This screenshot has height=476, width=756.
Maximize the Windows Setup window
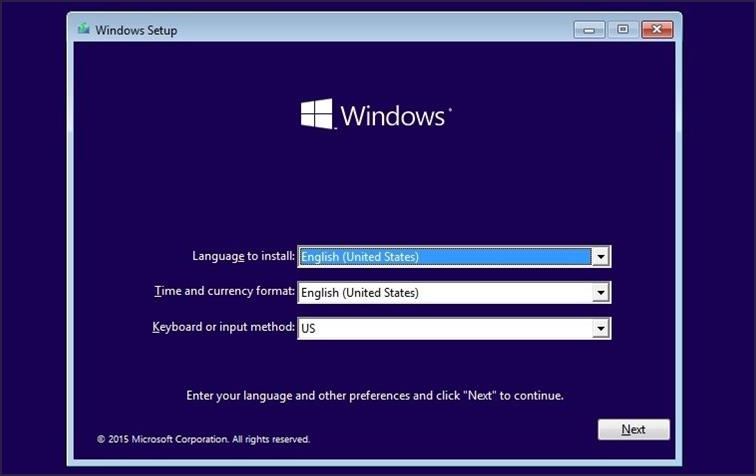tap(622, 29)
